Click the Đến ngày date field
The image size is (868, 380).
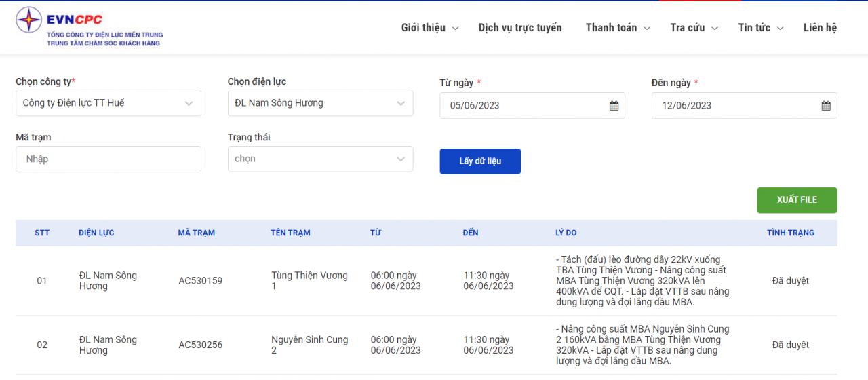(x=744, y=106)
